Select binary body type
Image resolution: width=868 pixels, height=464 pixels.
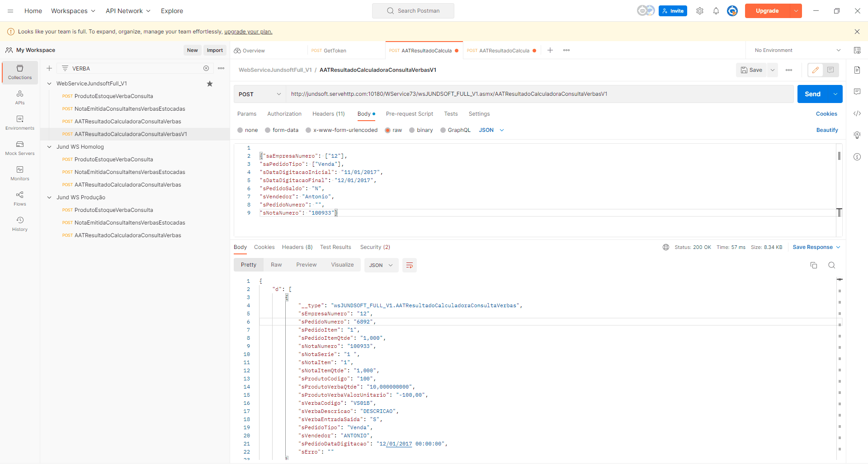click(421, 130)
